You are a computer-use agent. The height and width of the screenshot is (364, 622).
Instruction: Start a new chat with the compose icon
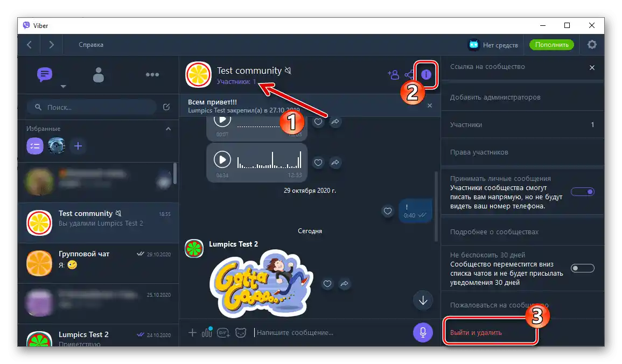point(166,107)
